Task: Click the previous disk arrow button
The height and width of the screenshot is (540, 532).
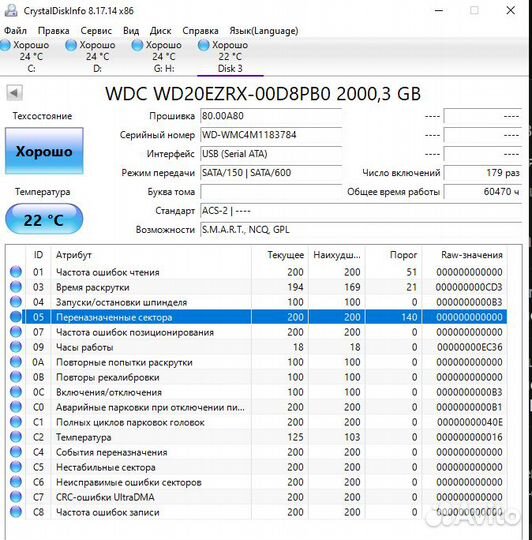Action: point(14,93)
